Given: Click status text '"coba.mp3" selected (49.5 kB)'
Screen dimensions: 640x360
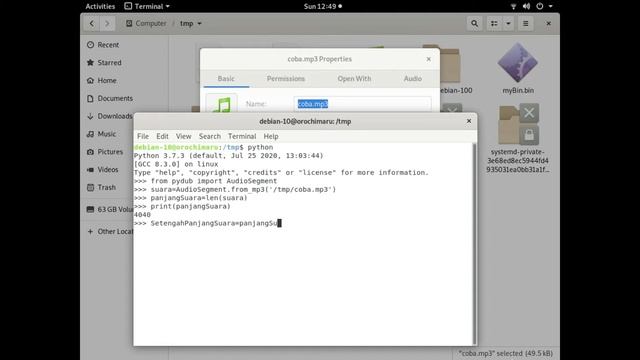Looking at the screenshot, I should 505,353.
